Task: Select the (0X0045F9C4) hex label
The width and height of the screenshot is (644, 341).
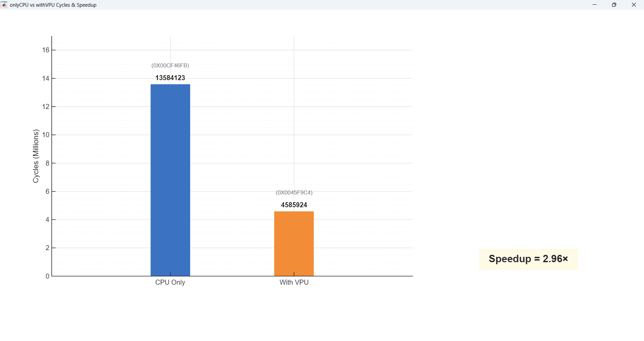Action: (294, 192)
